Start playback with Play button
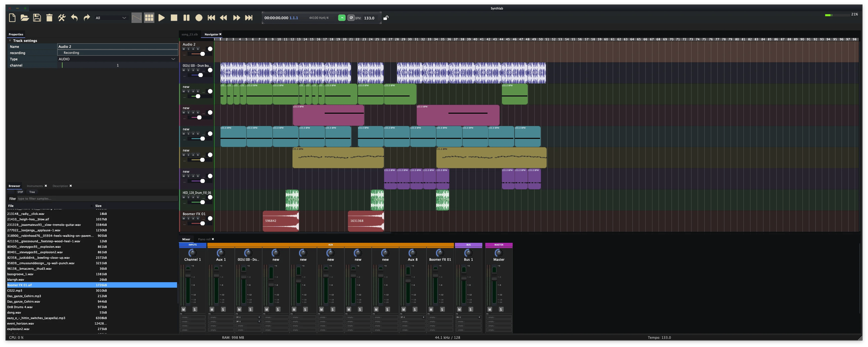This screenshot has width=868, height=347. tap(161, 18)
